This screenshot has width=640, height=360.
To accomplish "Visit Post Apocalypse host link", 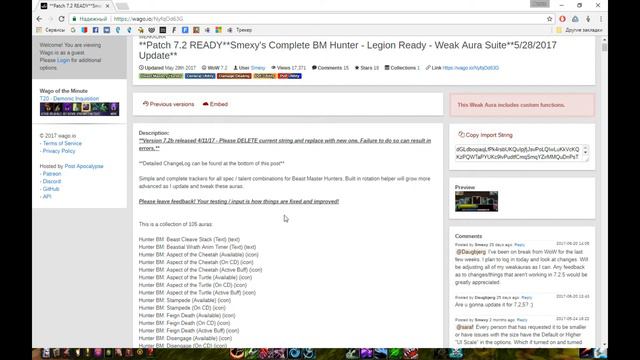I will tap(84, 166).
